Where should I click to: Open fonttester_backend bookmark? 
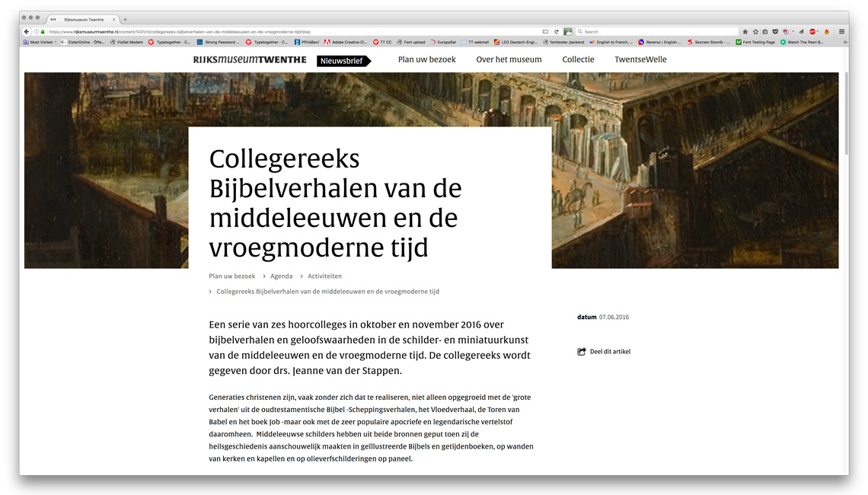(563, 42)
